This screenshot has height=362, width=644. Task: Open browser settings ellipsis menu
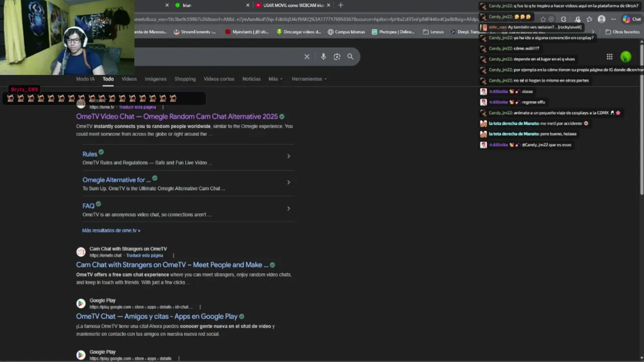coord(613,19)
